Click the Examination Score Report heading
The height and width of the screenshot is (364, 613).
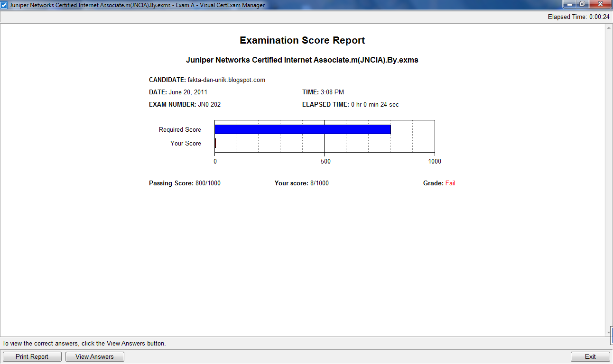[302, 40]
